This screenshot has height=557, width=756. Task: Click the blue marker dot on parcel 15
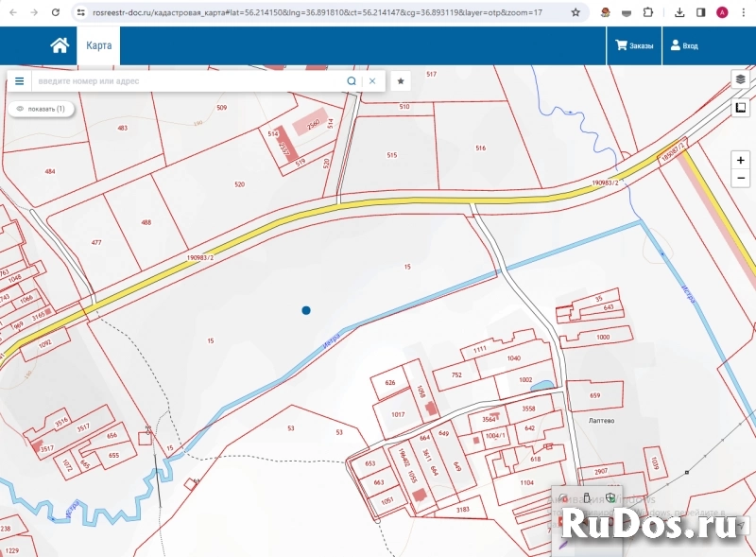(305, 310)
